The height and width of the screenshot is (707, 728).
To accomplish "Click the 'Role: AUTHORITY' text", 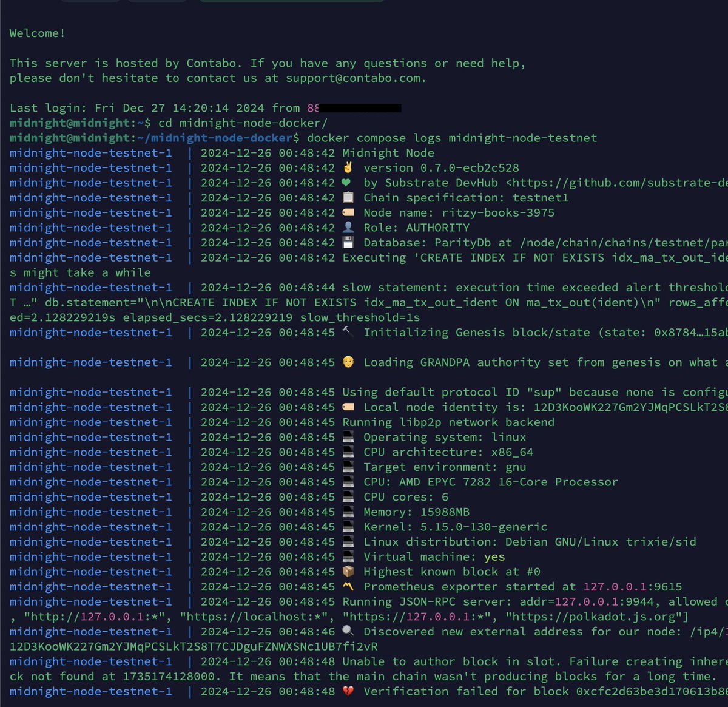I will tap(416, 228).
